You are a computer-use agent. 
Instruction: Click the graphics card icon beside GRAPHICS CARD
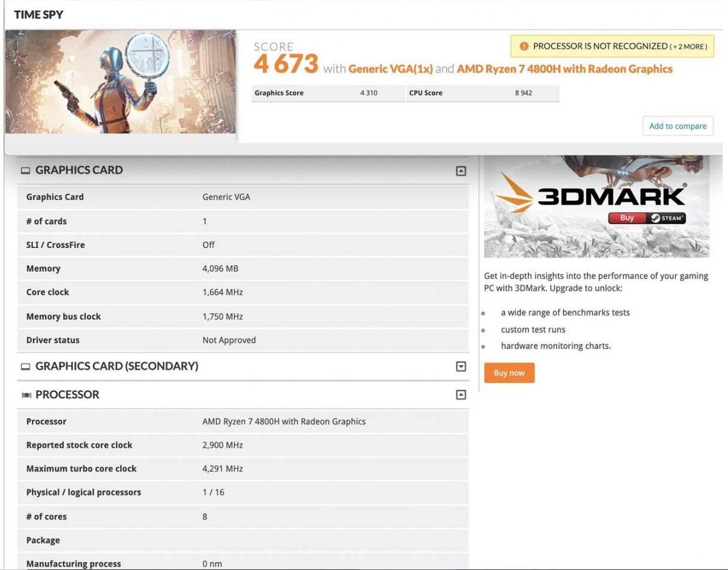click(25, 170)
